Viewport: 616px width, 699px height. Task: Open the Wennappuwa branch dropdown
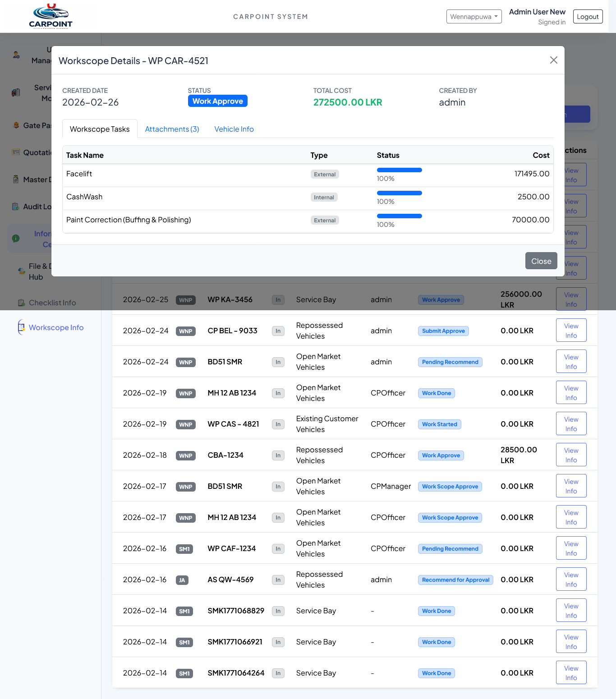[x=474, y=16]
